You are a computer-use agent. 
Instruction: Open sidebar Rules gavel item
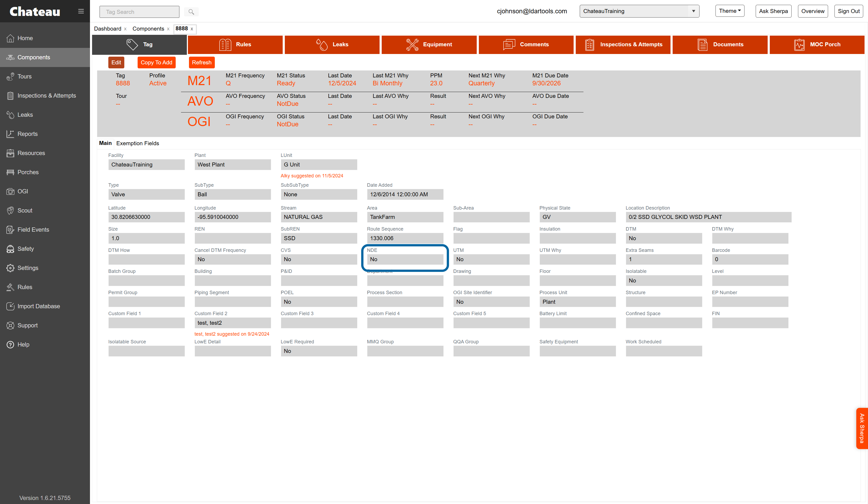[x=45, y=287]
